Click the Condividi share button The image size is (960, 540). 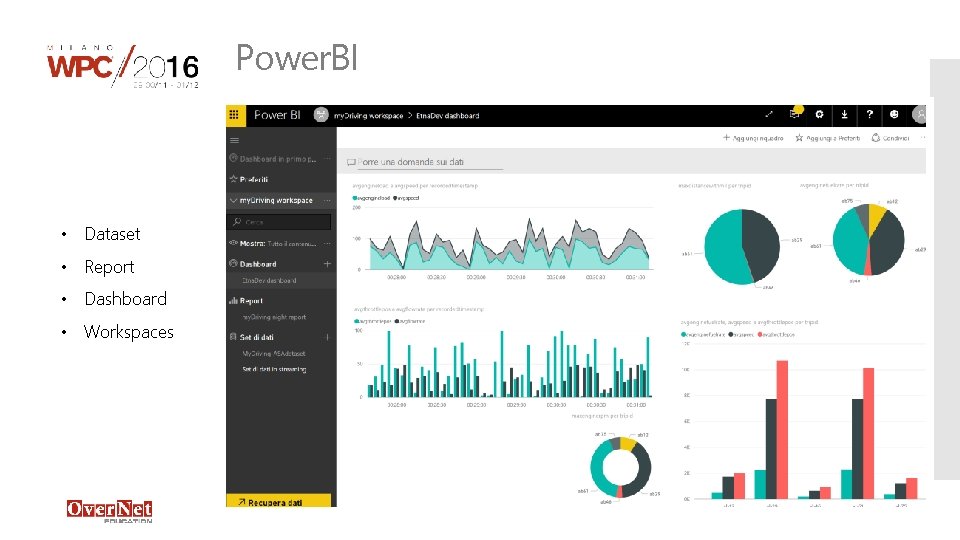pos(890,138)
